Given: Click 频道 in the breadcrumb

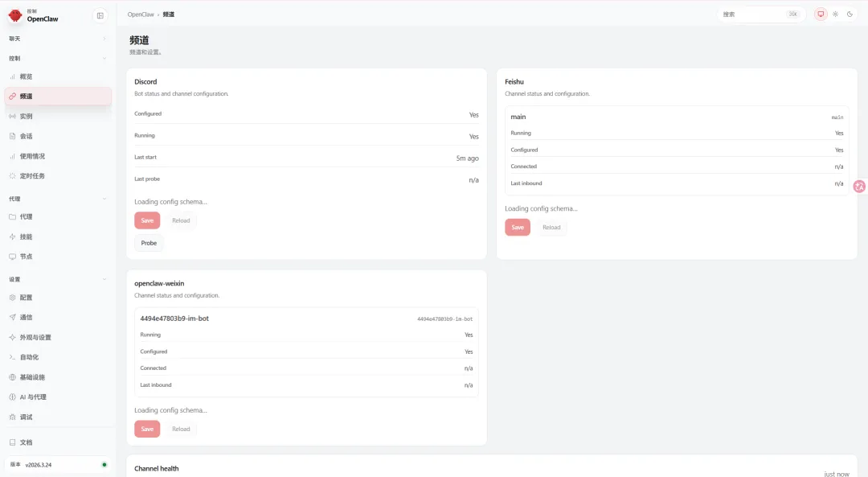Looking at the screenshot, I should (168, 14).
